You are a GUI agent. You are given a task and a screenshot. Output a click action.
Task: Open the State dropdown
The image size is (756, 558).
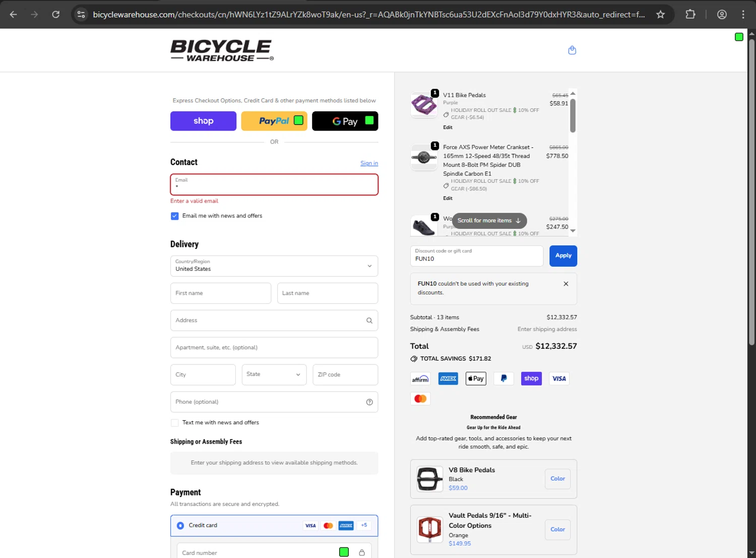point(274,375)
